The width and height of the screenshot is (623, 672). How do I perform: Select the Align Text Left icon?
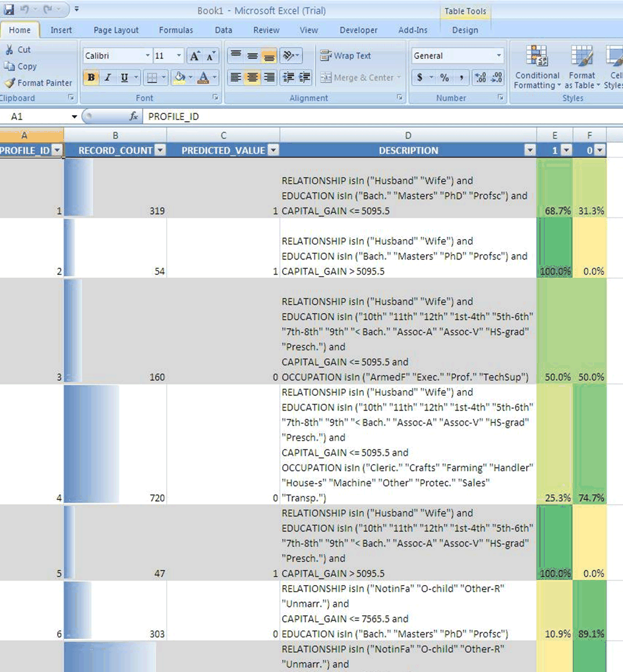235,78
